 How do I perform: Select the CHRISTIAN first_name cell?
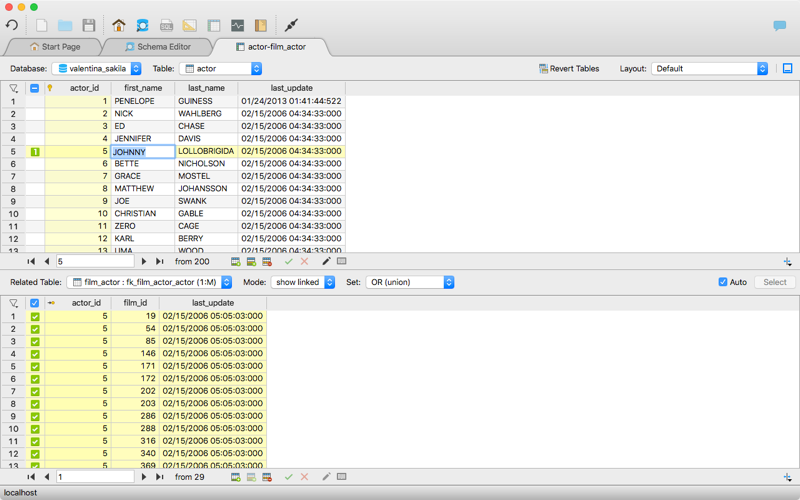(143, 213)
